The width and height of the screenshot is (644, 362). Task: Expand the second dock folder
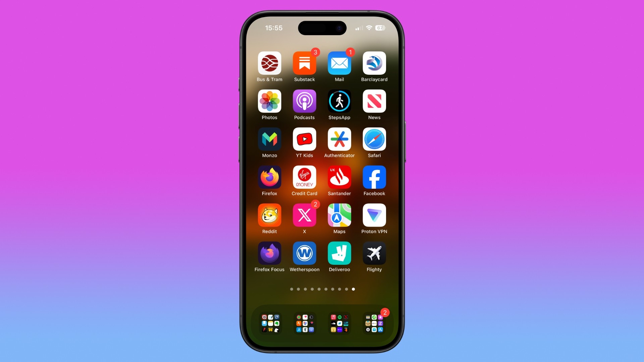tap(304, 323)
